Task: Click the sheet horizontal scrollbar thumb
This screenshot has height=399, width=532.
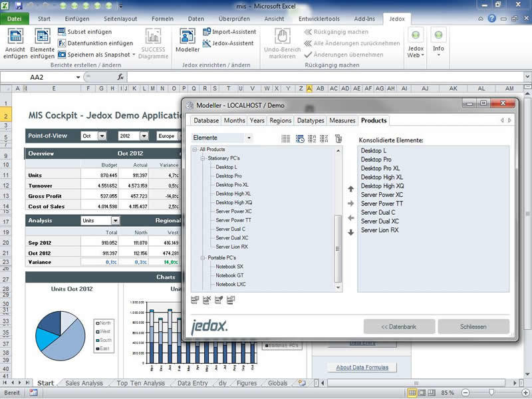Action: (416, 383)
